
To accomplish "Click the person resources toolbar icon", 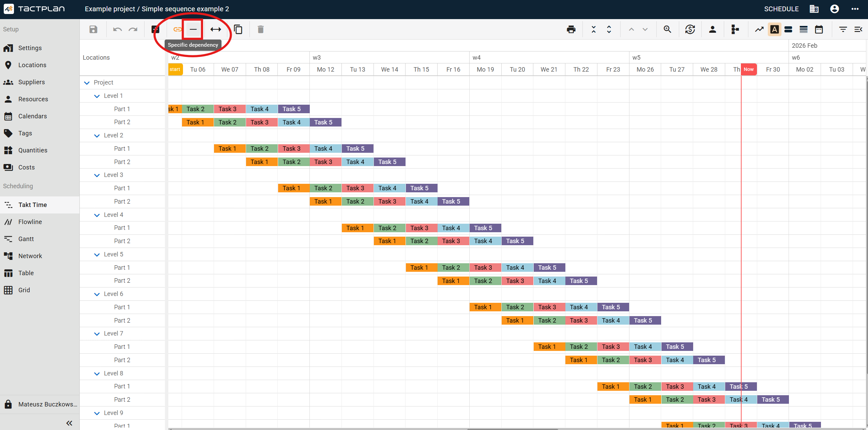I will pos(713,29).
